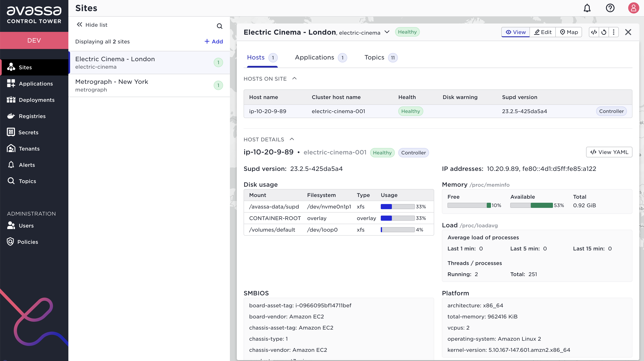Click the electric-cinema-001 cluster name cell

[338, 111]
